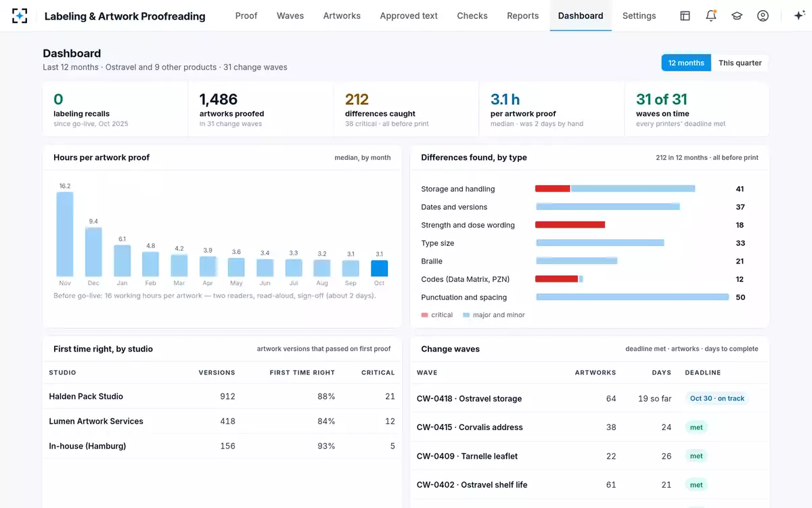The image size is (812, 508).
Task: Click the "3.1 h per artwork proof" card
Action: coord(551,110)
